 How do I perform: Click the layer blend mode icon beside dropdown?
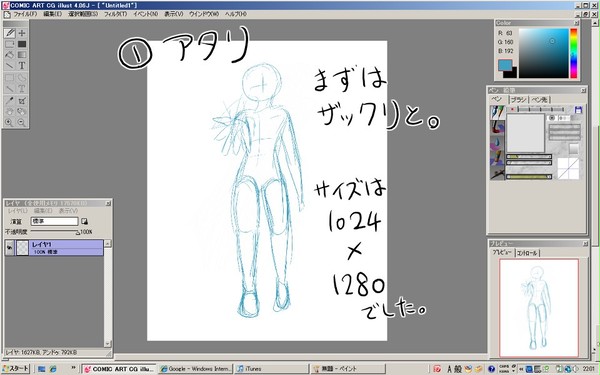pos(84,221)
